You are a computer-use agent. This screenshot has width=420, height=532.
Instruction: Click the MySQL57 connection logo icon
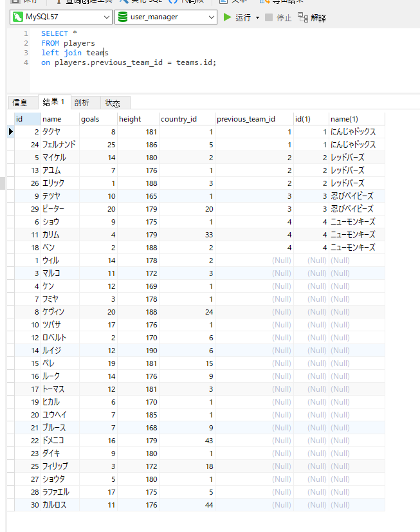pyautogui.click(x=17, y=17)
